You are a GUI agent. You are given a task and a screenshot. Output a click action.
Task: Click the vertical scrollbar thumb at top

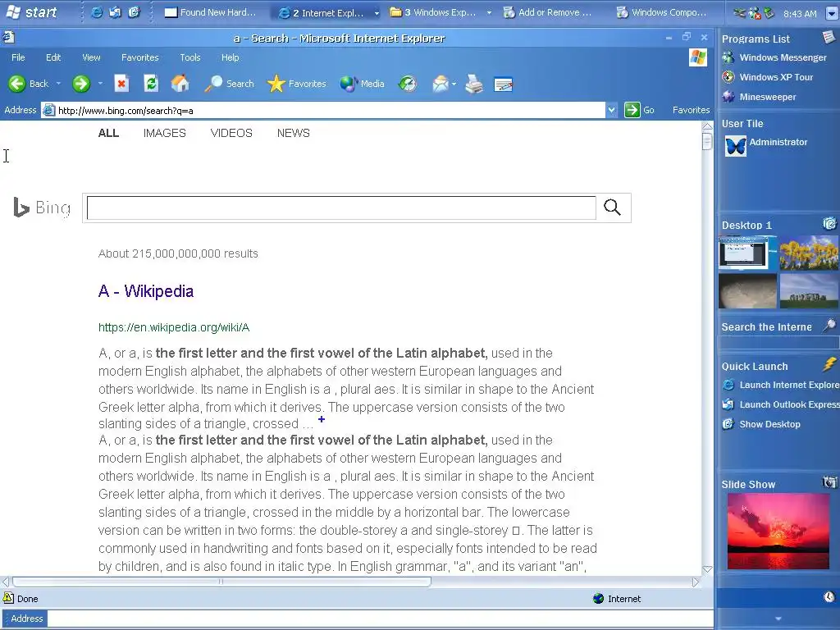coord(707,141)
